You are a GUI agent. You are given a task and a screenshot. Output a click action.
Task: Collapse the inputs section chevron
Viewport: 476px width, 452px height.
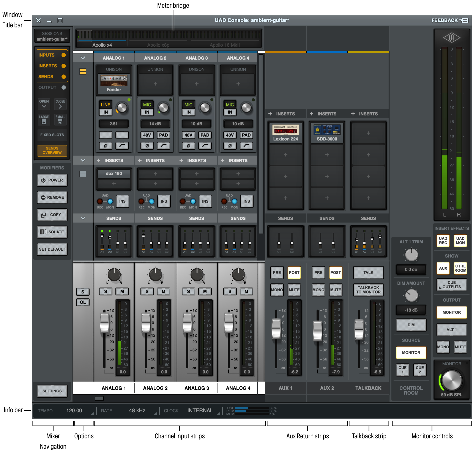(83, 58)
